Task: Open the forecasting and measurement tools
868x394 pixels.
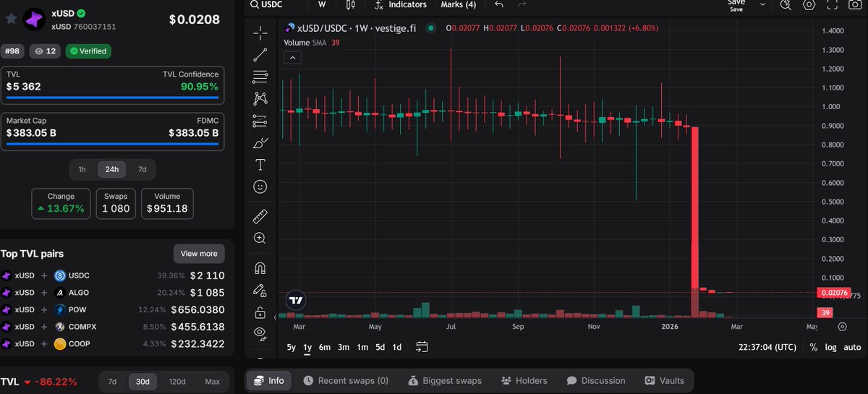Action: [x=260, y=121]
